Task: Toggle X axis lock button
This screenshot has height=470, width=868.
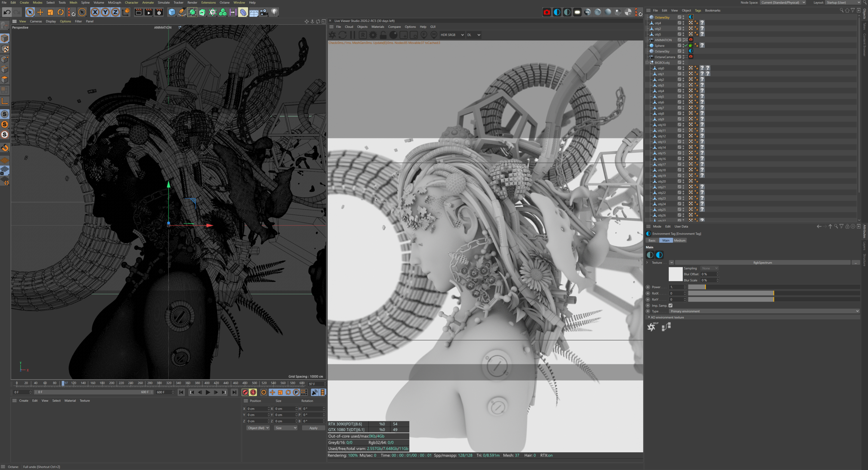Action: pyautogui.click(x=95, y=12)
